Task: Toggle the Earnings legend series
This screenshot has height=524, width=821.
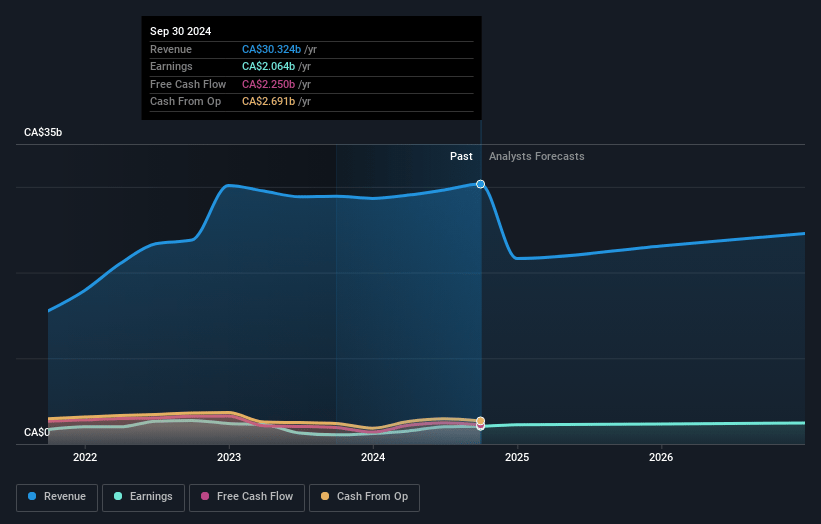Action: (143, 497)
